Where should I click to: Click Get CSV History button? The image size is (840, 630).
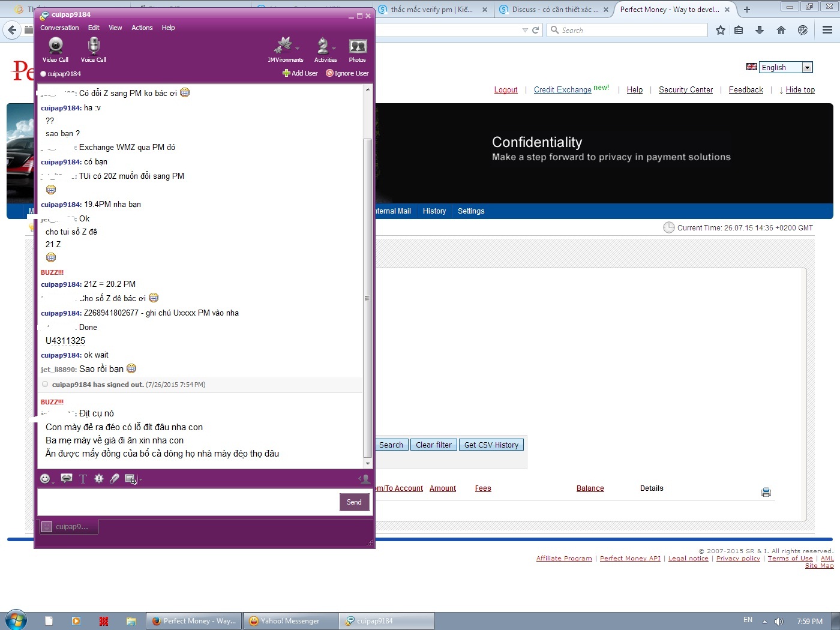coord(491,445)
